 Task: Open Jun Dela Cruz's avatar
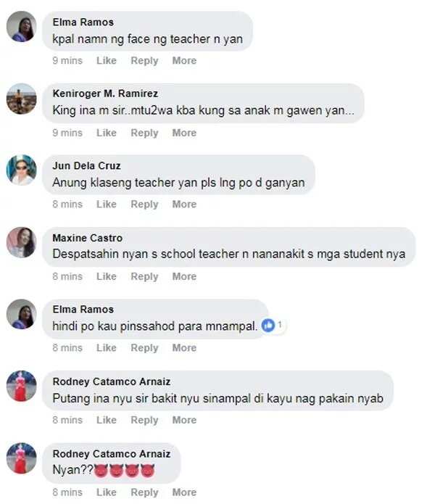point(22,170)
